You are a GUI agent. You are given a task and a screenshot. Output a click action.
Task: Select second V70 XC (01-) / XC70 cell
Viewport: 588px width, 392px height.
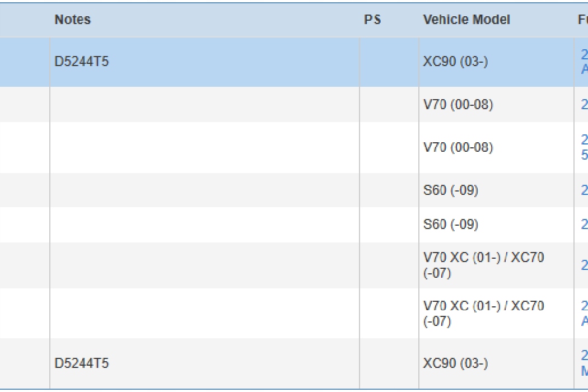[483, 314]
